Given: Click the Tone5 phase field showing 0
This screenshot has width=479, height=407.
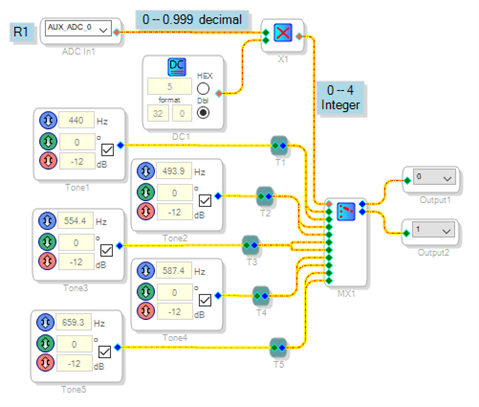Looking at the screenshot, I should pos(74,344).
